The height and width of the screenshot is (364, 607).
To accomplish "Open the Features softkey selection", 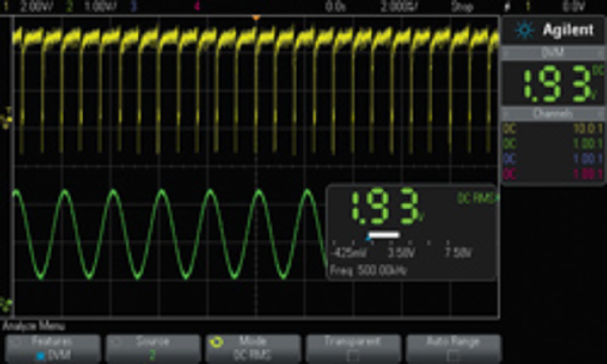I will 52,348.
